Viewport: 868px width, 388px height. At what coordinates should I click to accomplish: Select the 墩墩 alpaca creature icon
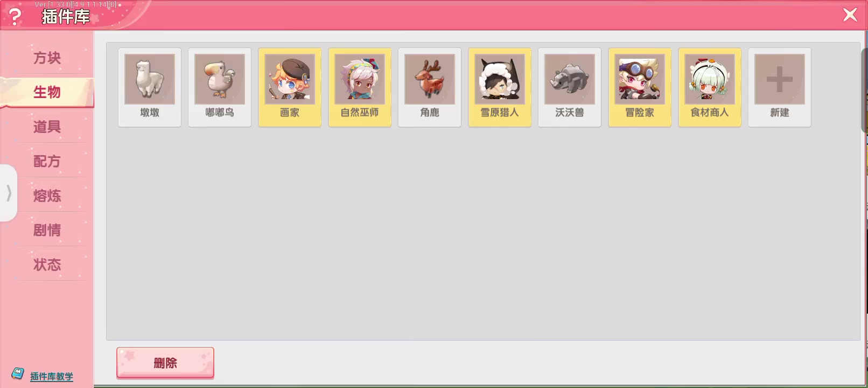[x=150, y=87]
